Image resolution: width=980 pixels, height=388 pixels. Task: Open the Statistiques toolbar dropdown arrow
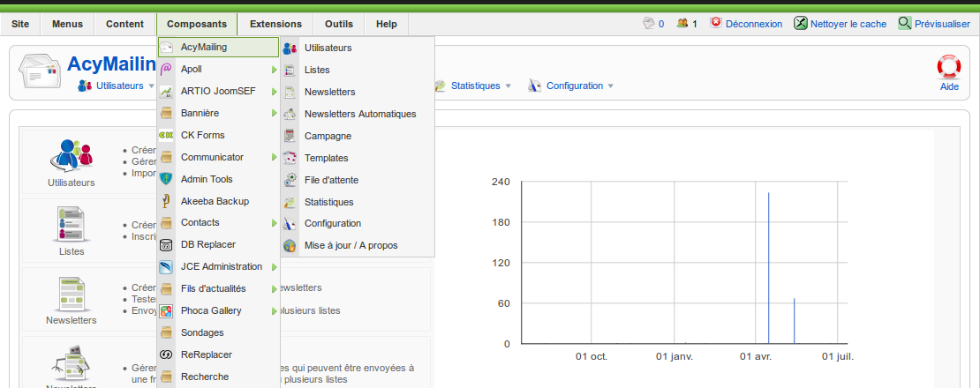click(x=509, y=86)
